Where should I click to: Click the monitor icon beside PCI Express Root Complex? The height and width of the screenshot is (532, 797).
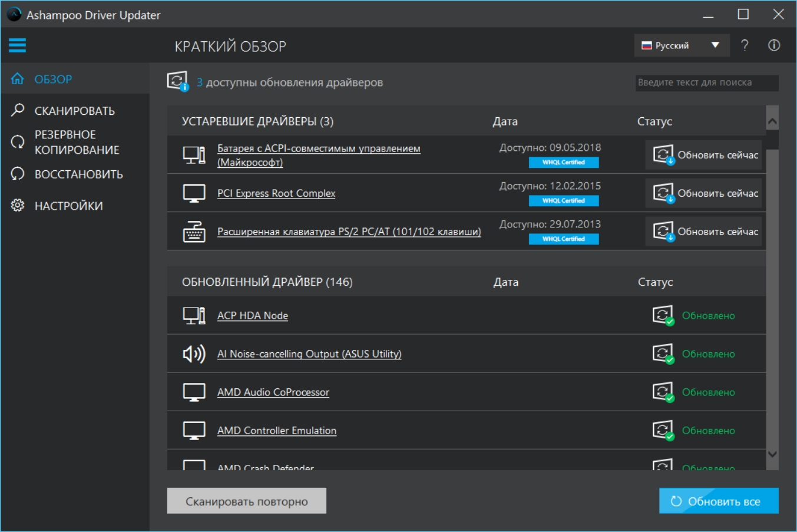194,193
